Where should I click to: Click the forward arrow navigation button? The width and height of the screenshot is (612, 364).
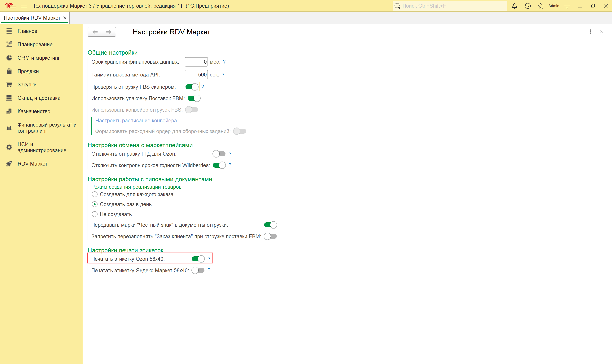point(108,32)
